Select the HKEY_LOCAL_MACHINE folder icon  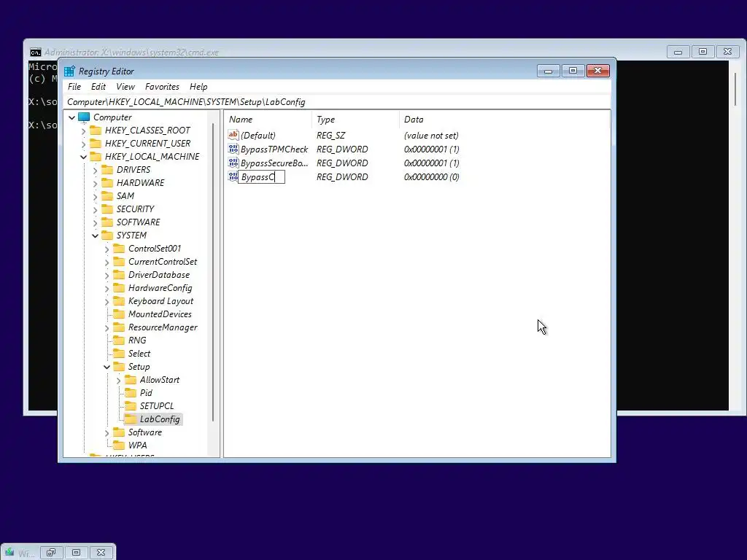tap(96, 156)
